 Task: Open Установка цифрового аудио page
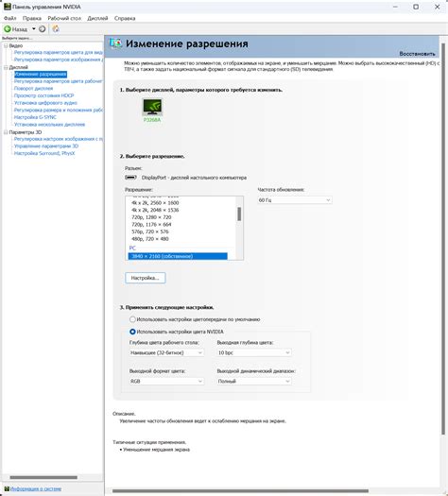[x=45, y=103]
